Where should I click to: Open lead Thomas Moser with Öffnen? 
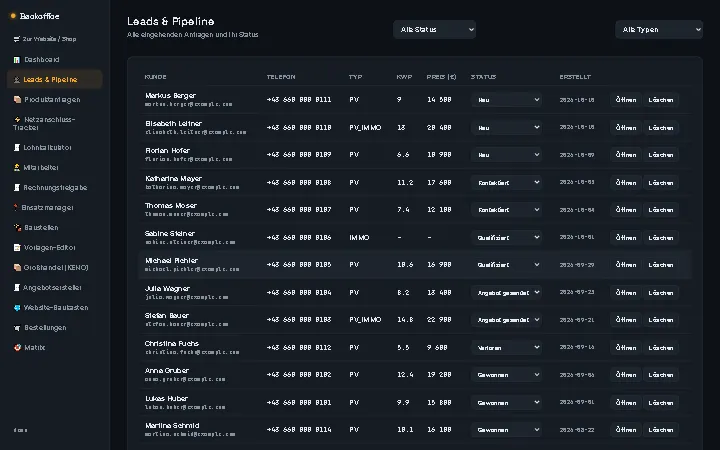coord(625,209)
